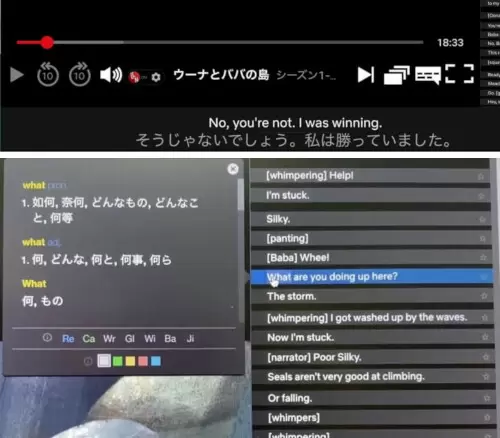This screenshot has height=438, width=500.
Task: Select the Re dictionary tab
Action: click(68, 339)
